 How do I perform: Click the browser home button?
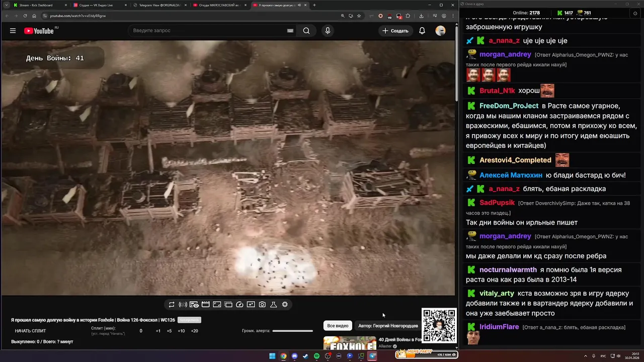[x=34, y=16]
